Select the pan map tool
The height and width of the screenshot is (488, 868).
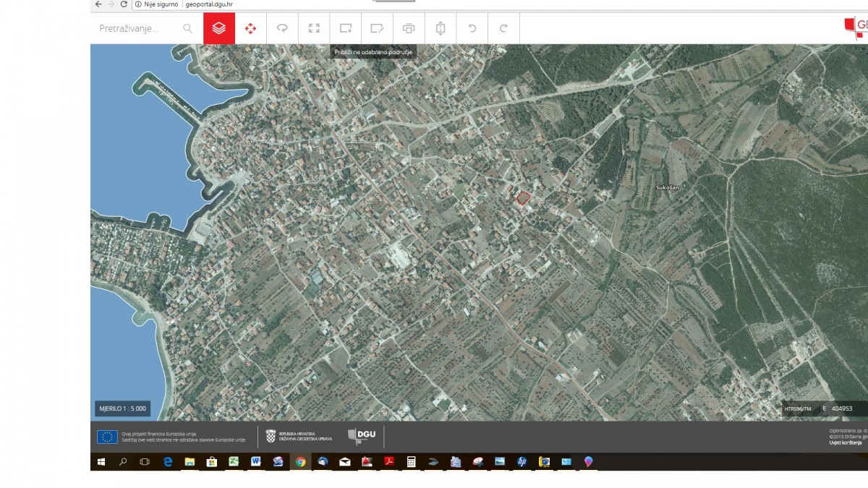[x=250, y=28]
